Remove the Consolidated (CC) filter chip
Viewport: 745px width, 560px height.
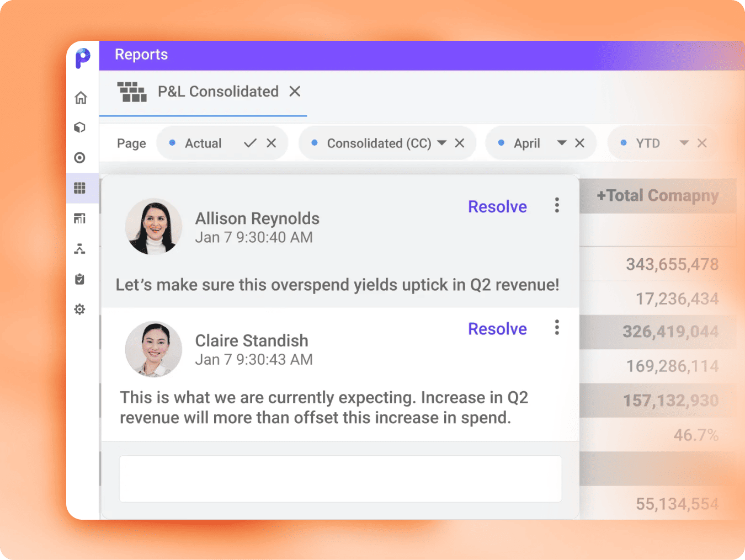pos(460,143)
